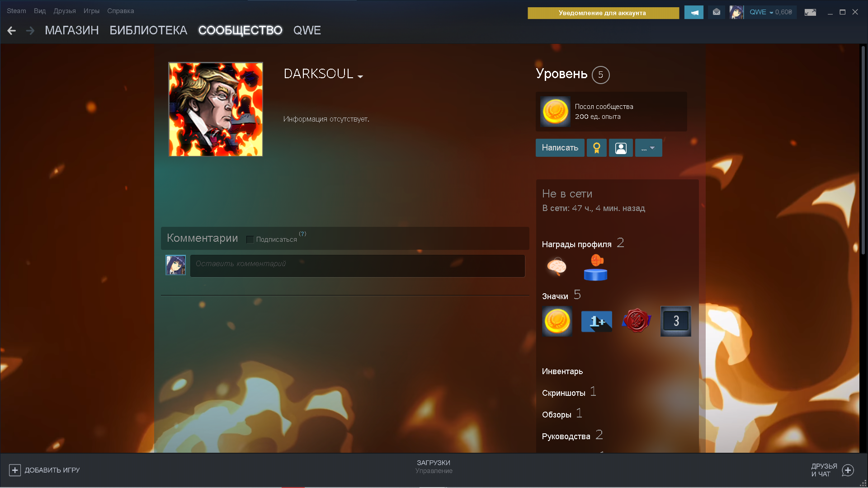
Task: Go to the СООБЩЕСТВО tab
Action: [241, 30]
